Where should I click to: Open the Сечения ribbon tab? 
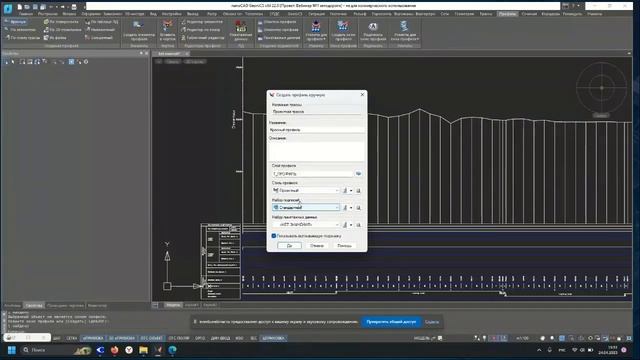click(529, 14)
